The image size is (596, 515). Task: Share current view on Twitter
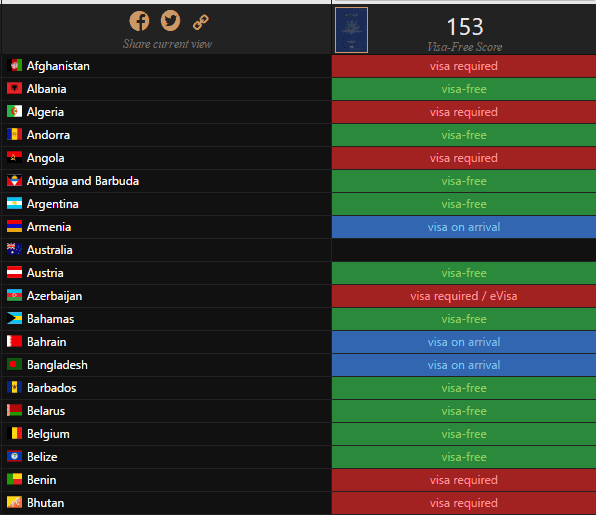[x=170, y=21]
